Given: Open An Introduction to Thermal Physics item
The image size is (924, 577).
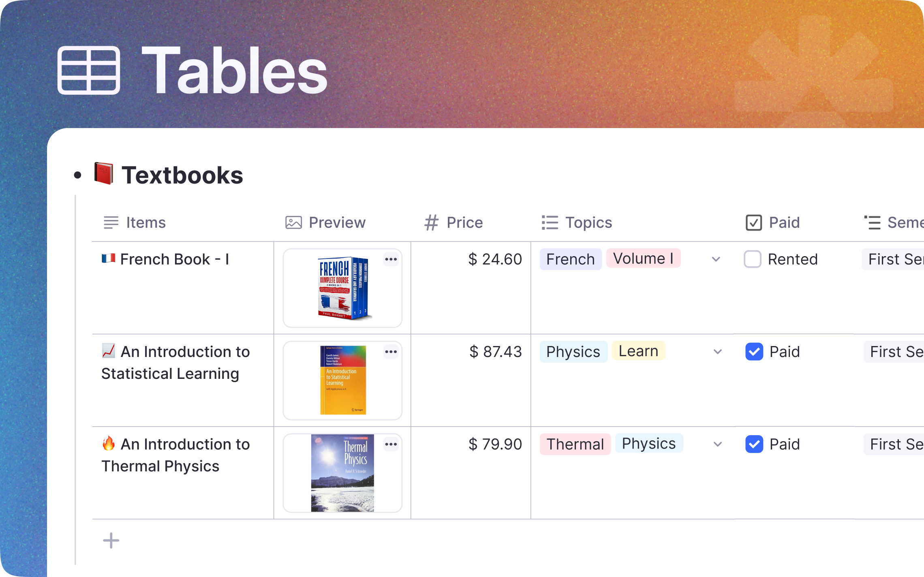Looking at the screenshot, I should point(175,455).
